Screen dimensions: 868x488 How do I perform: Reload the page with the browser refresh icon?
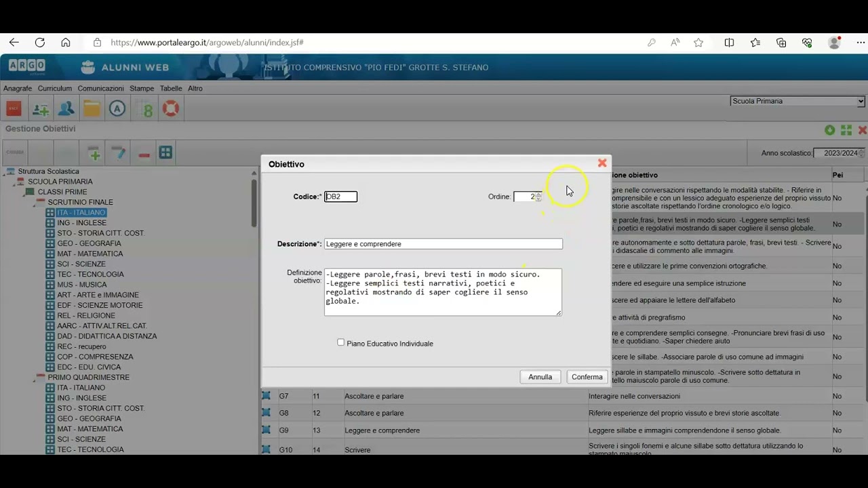(x=40, y=42)
